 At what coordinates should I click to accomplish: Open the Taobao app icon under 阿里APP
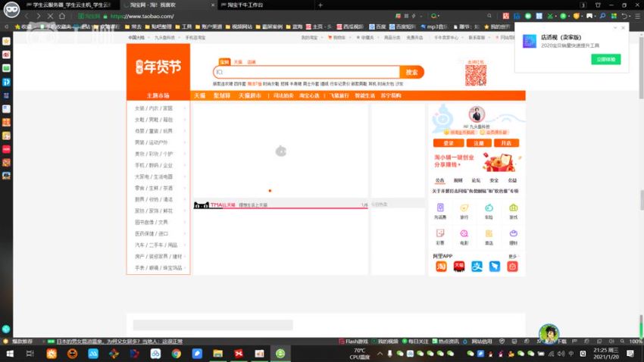tap(441, 267)
